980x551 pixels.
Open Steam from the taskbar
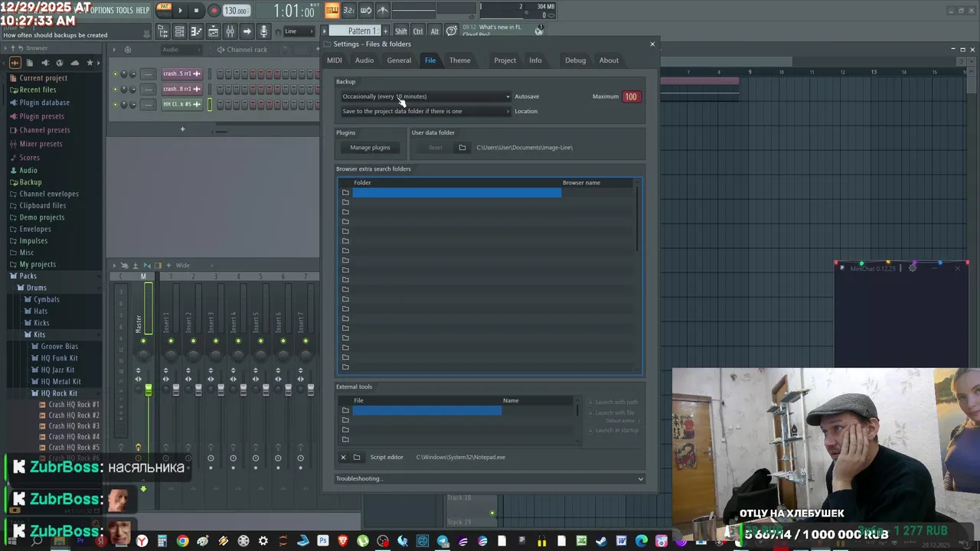click(601, 541)
